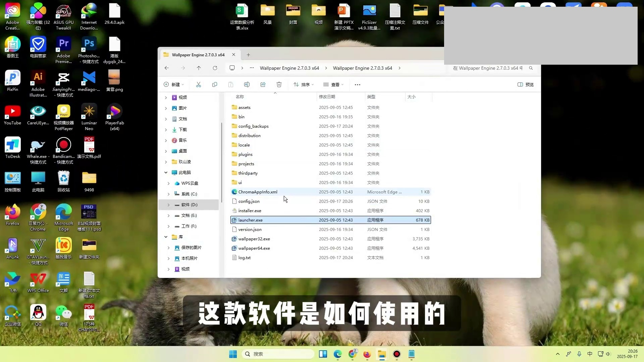The width and height of the screenshot is (644, 362).
Task: Expand the 软件 (D:) drive node
Action: point(168,205)
